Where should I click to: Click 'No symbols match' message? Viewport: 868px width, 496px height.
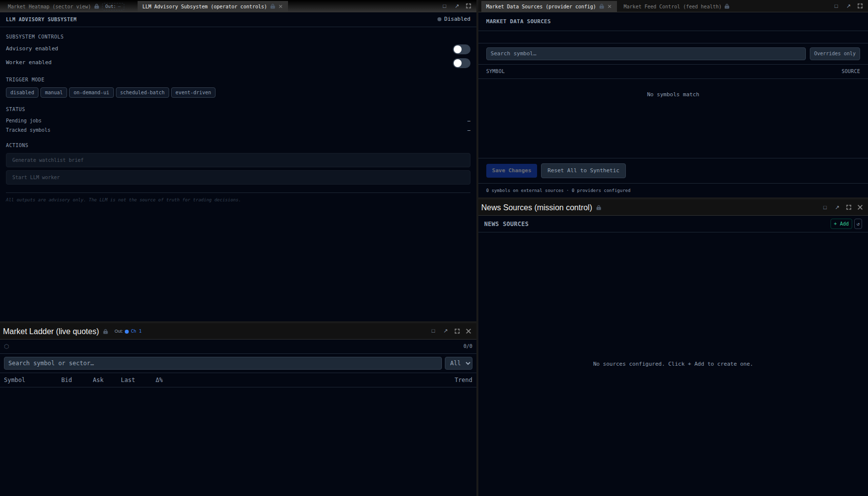(673, 95)
